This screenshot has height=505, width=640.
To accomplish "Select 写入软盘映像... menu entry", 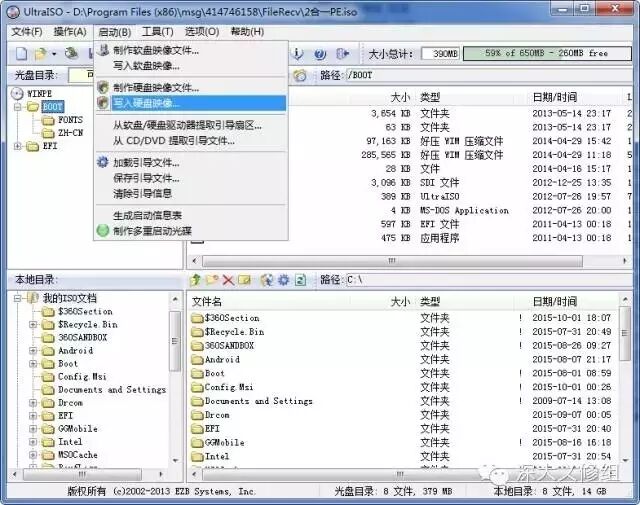I will pos(191,65).
